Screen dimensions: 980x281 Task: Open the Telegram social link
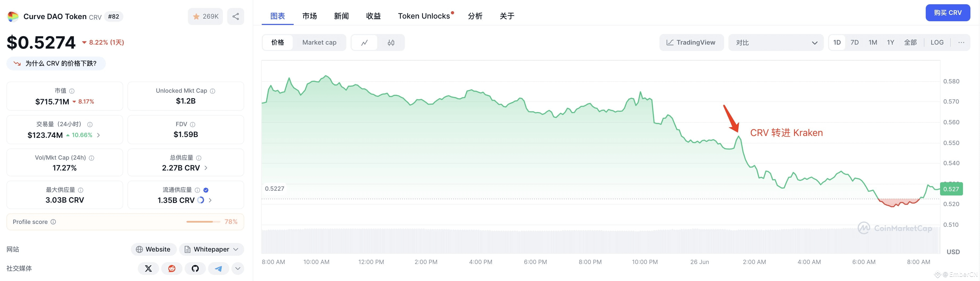point(218,269)
